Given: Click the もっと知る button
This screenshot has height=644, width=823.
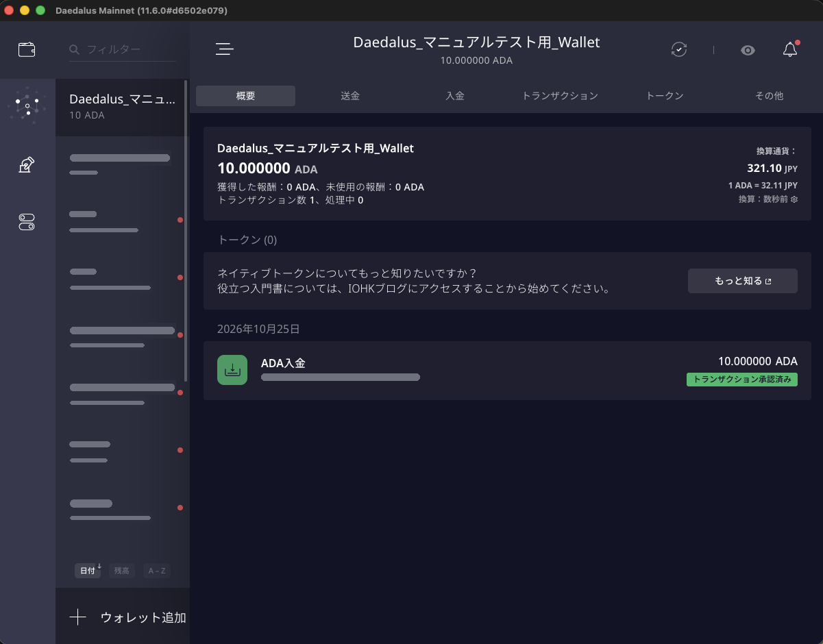Looking at the screenshot, I should click(743, 281).
